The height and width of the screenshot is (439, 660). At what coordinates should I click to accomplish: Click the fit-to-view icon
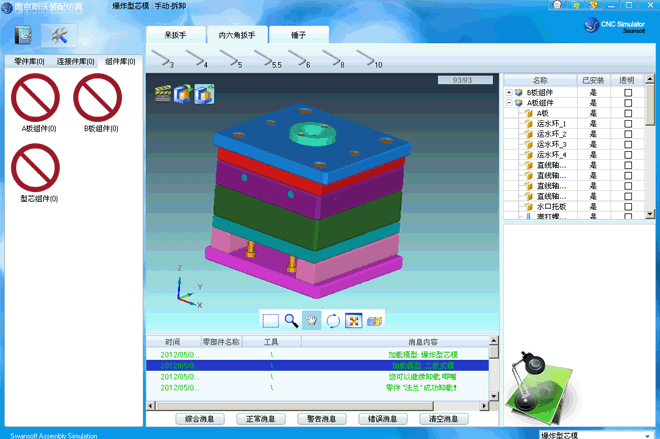pyautogui.click(x=354, y=320)
